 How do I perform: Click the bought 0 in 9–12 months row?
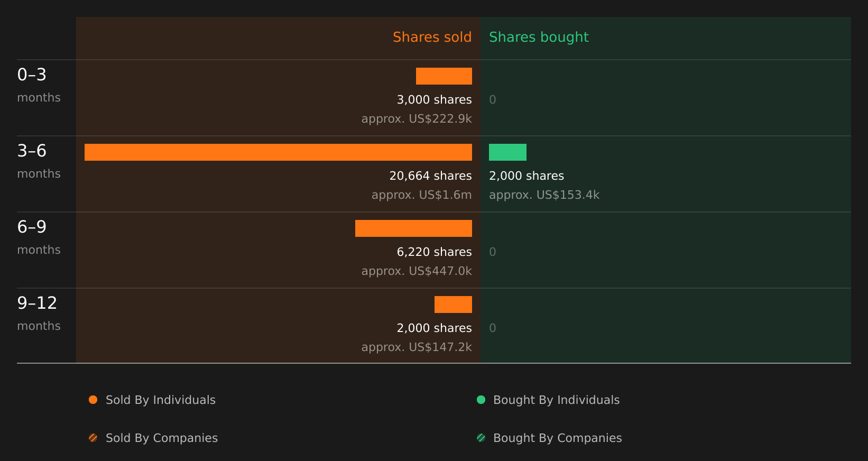(493, 328)
